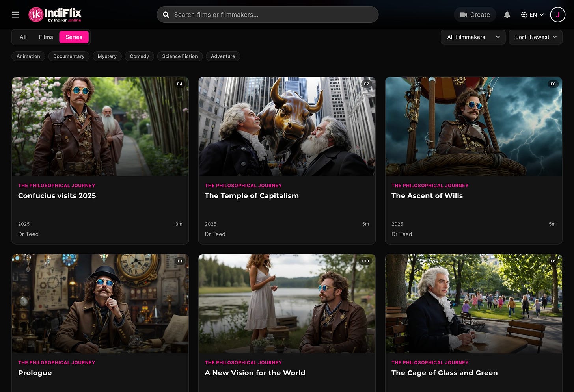
Task: Open the hamburger menu
Action: pos(15,15)
